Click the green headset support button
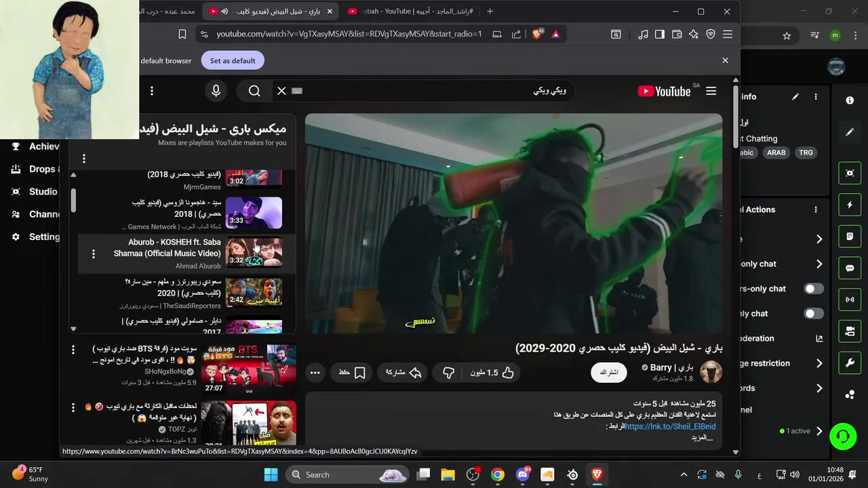Viewport: 868px width, 488px height. (843, 435)
